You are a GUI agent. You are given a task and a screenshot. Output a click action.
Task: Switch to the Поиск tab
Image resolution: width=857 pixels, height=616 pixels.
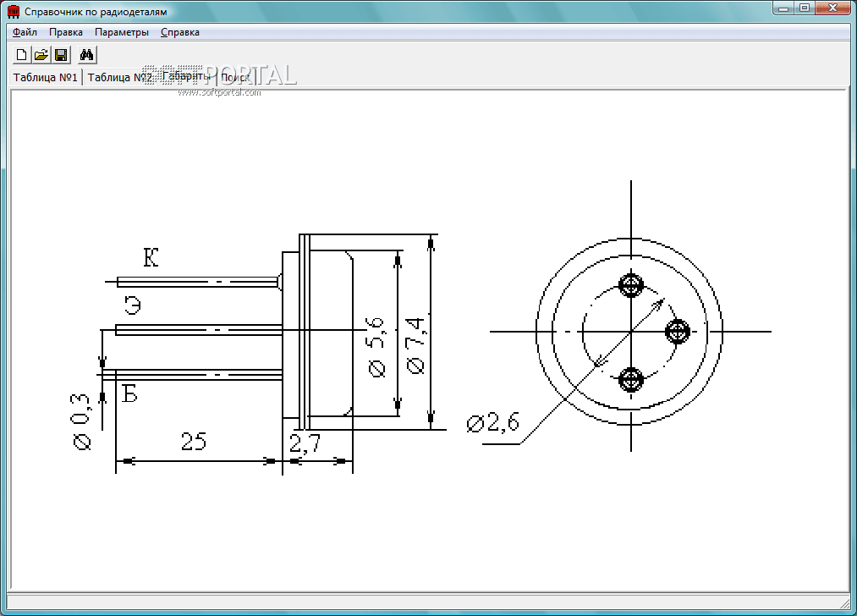[235, 77]
